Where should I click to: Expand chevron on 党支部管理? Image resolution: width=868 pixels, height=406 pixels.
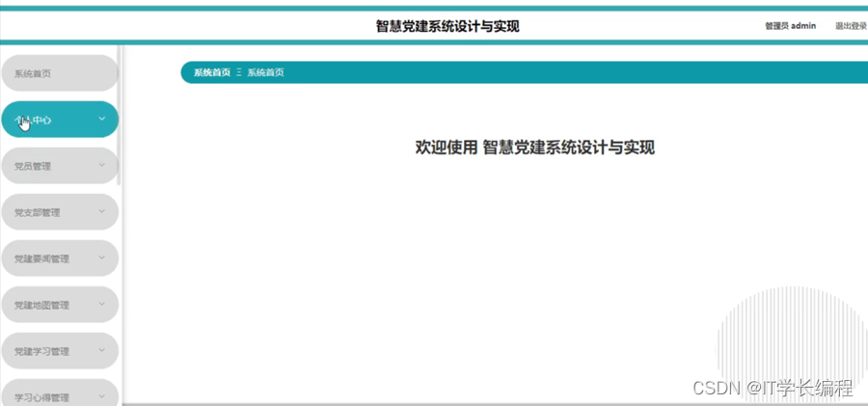tap(102, 211)
